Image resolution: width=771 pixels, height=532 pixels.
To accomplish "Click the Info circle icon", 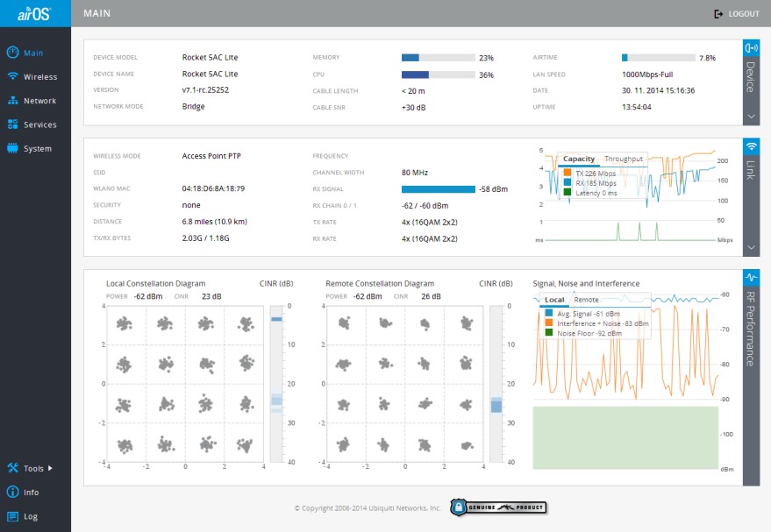I will point(13,492).
